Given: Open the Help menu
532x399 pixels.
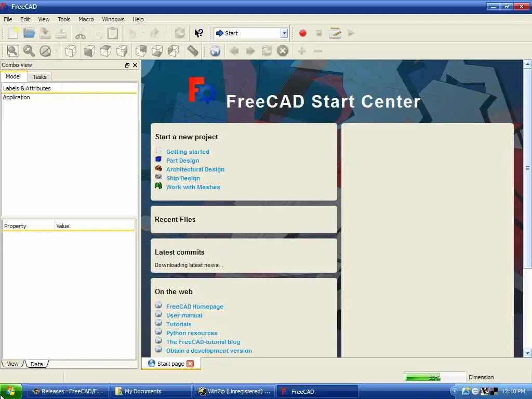Looking at the screenshot, I should pos(138,19).
